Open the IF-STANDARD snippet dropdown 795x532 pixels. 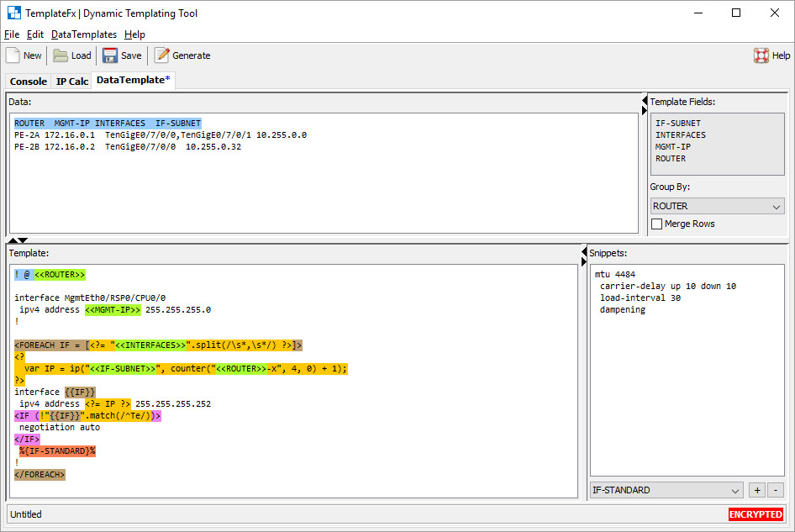666,491
